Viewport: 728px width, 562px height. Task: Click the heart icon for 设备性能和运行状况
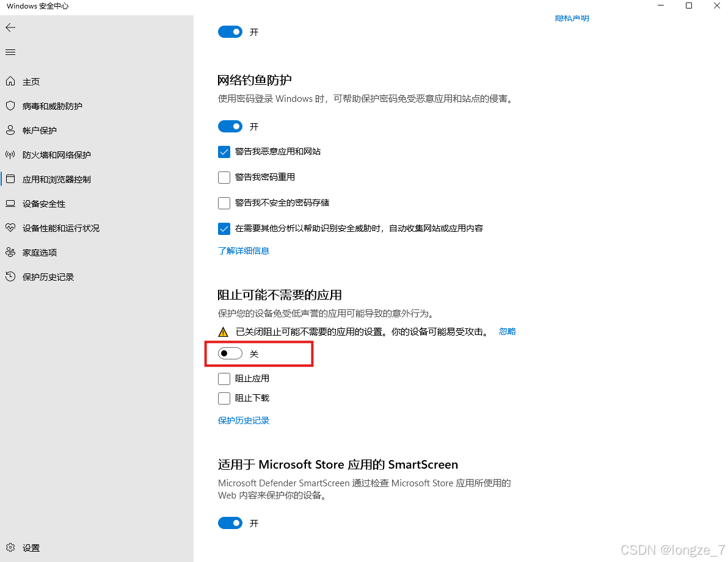(10, 228)
